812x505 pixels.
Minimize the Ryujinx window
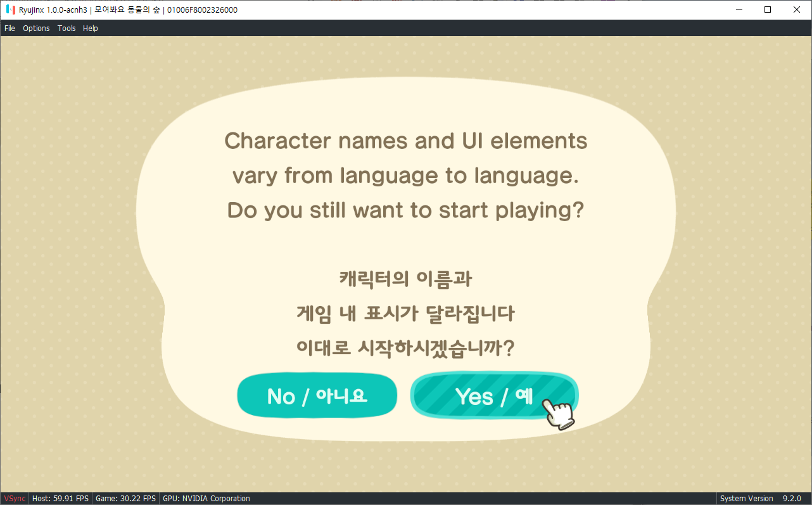pyautogui.click(x=739, y=10)
